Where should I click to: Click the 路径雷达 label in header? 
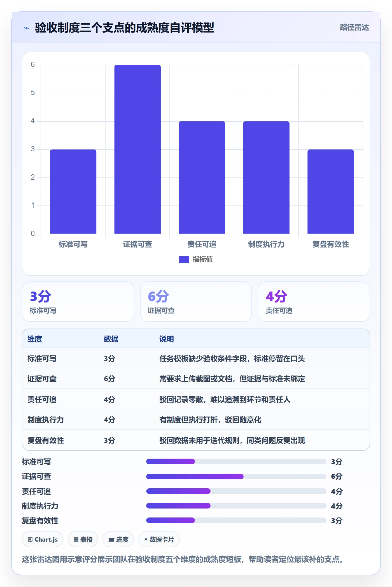[x=354, y=27]
